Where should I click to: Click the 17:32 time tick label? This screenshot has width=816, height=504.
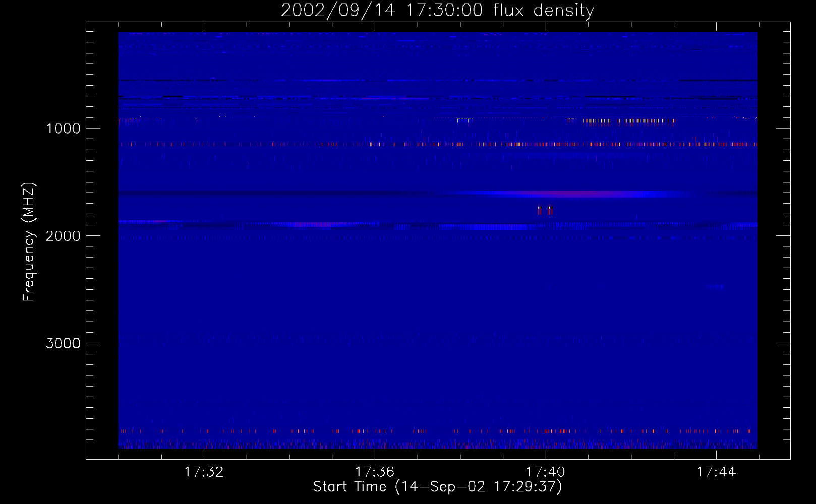[x=204, y=472]
